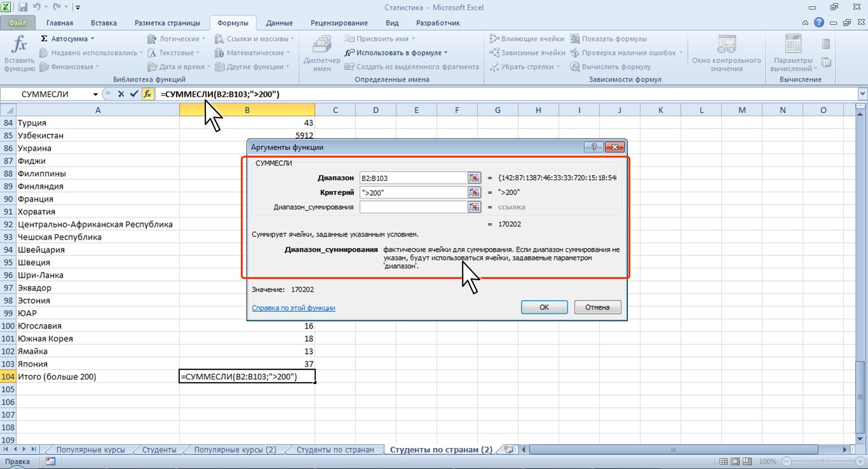Cancel formula entry with X icon
The width and height of the screenshot is (868, 469).
click(x=121, y=94)
